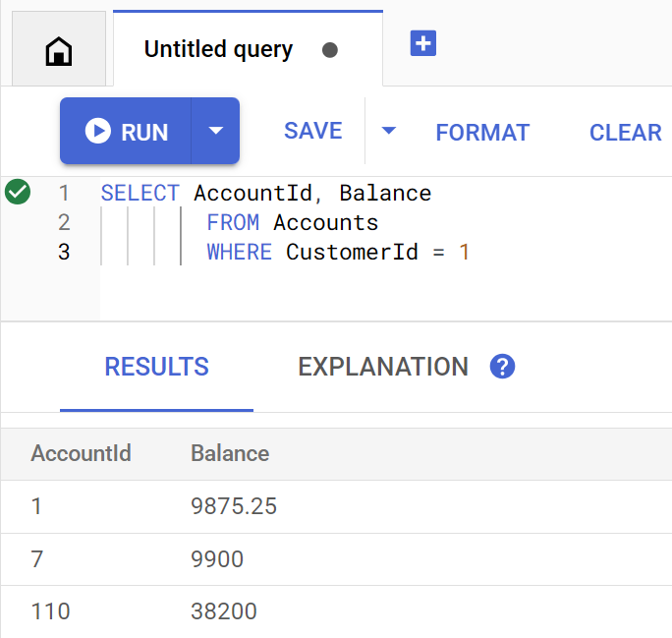The height and width of the screenshot is (638, 672).
Task: Click the AccountId column header
Action: point(81,453)
